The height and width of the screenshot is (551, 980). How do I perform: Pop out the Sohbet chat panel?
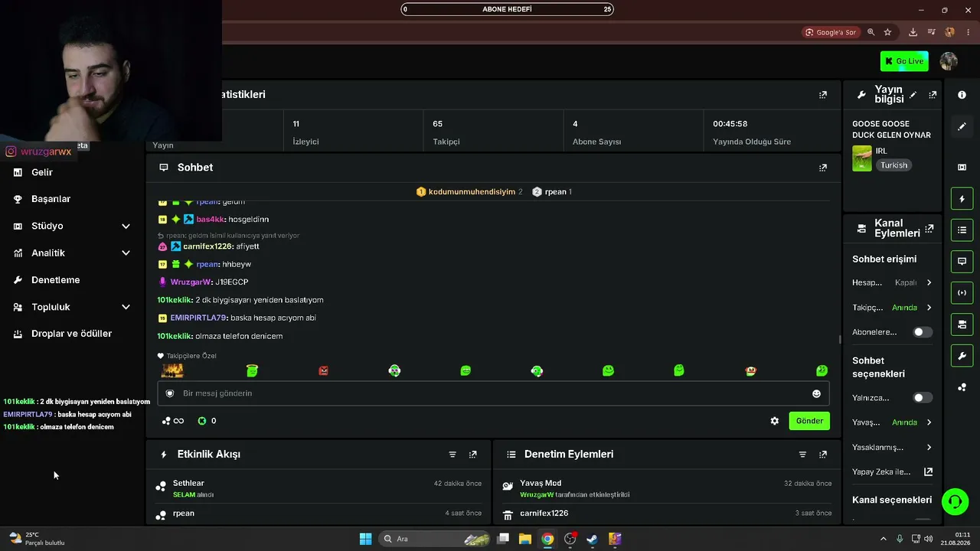point(823,168)
